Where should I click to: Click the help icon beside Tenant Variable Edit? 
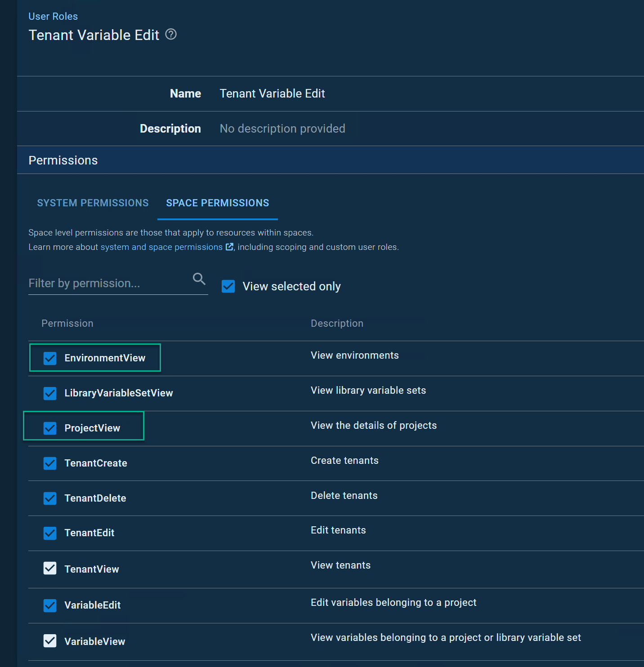click(171, 34)
